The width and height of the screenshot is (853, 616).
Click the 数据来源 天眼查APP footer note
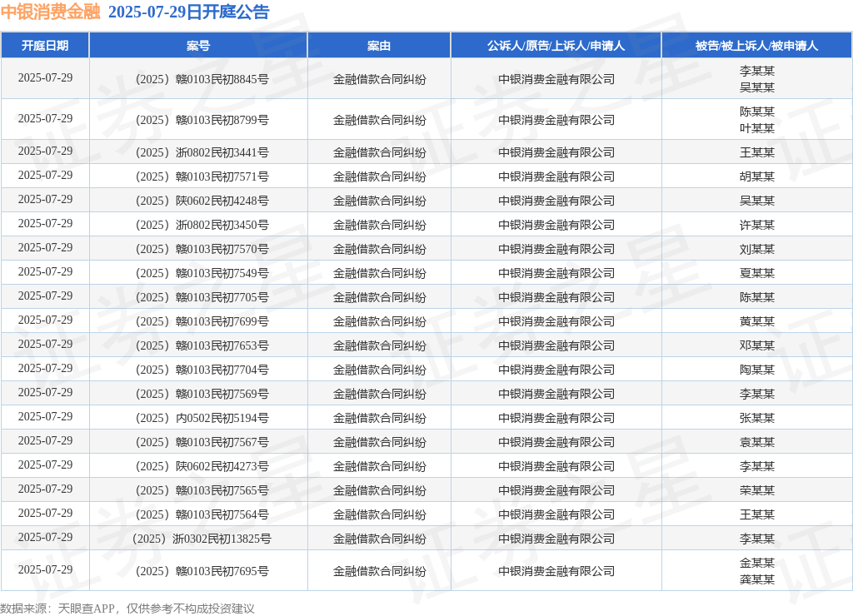127,609
